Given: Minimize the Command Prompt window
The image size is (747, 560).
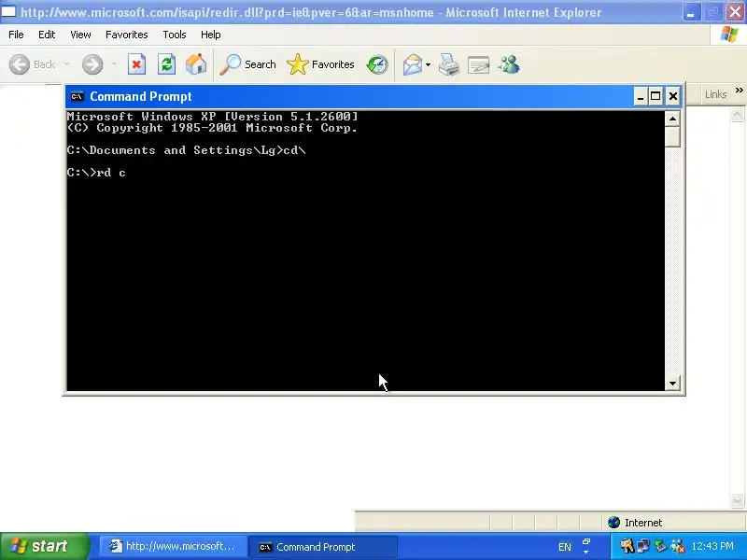Looking at the screenshot, I should click(641, 97).
